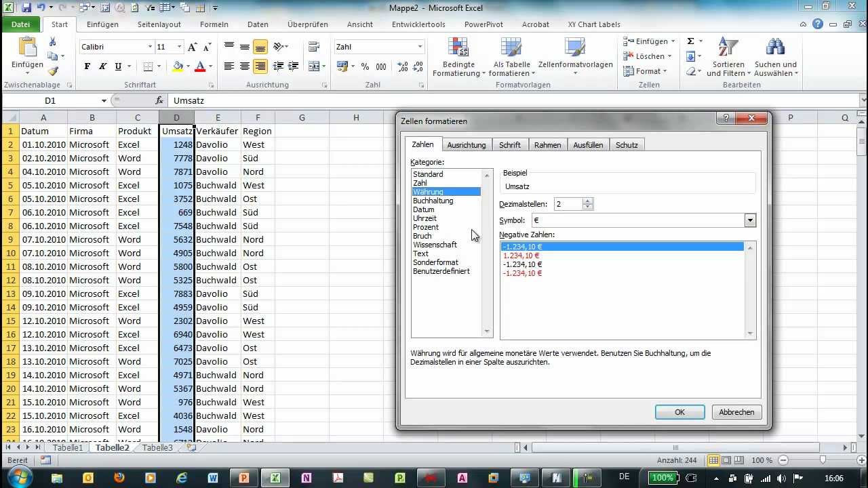Open Bedingte Formatierung
868x488 pixels.
click(459, 58)
